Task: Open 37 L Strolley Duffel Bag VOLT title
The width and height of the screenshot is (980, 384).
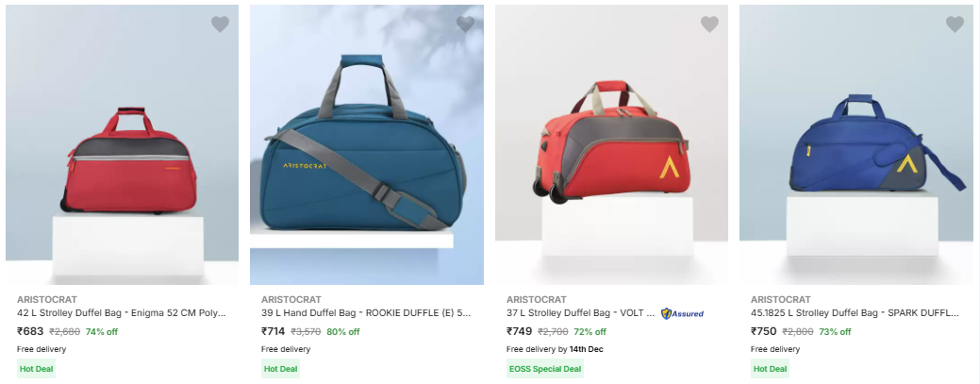Action: [x=580, y=313]
